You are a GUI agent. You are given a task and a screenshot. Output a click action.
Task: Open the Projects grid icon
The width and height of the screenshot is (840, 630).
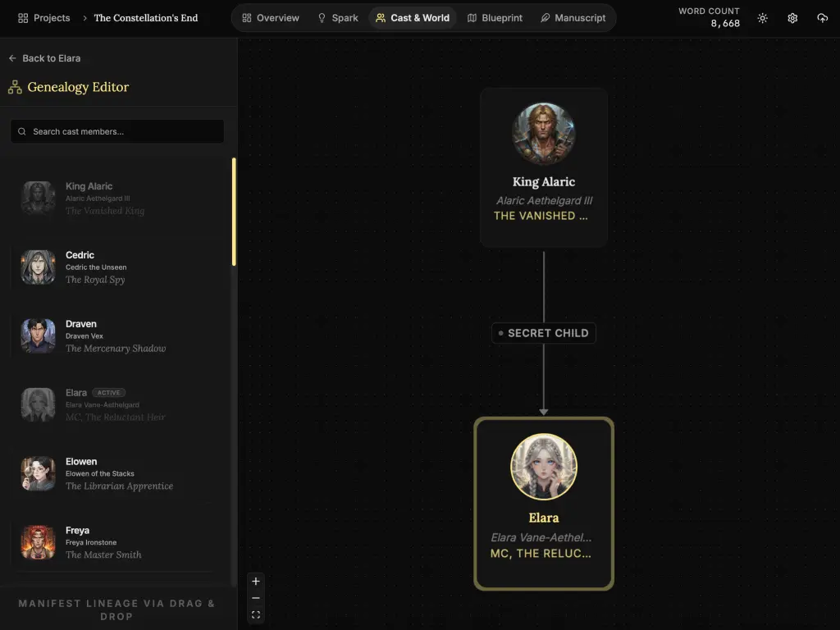[x=23, y=18]
